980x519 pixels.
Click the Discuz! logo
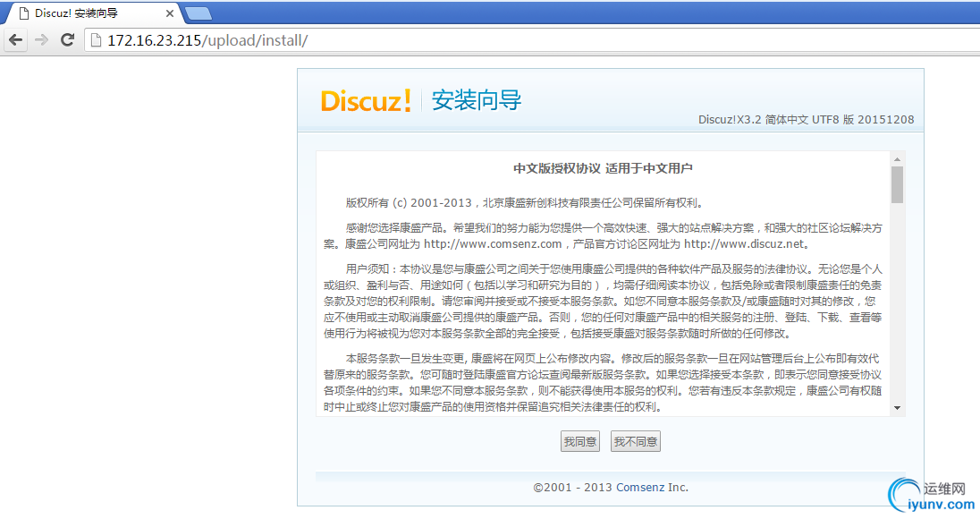pos(367,101)
